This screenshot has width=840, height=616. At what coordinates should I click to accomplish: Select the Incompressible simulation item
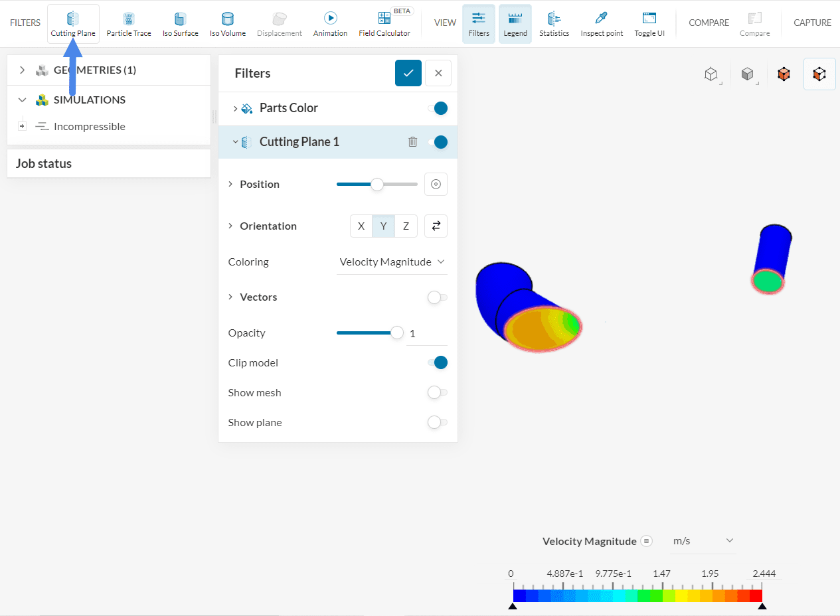coord(89,127)
